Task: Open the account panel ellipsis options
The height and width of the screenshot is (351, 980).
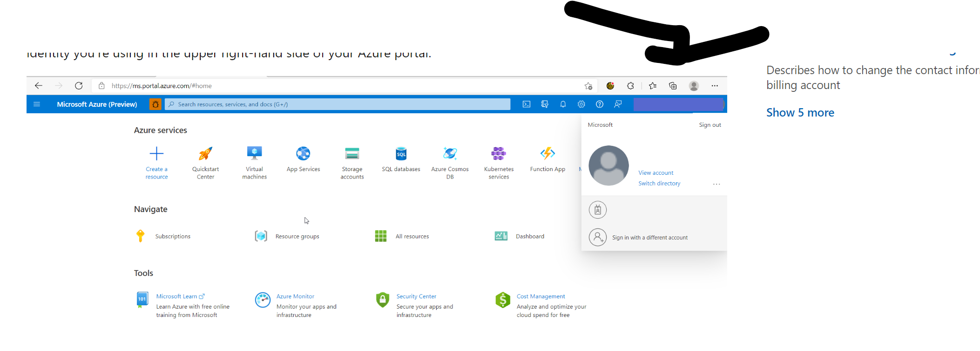Action: coord(716,184)
